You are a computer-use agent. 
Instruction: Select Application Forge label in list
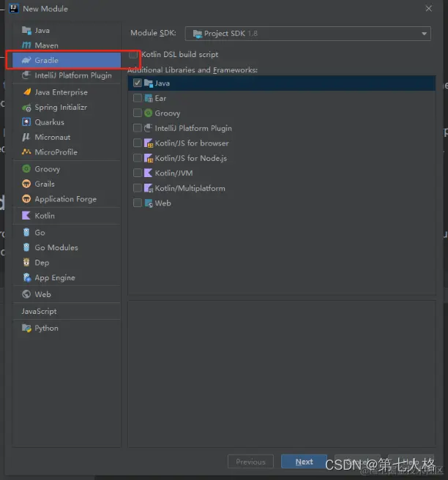[66, 199]
